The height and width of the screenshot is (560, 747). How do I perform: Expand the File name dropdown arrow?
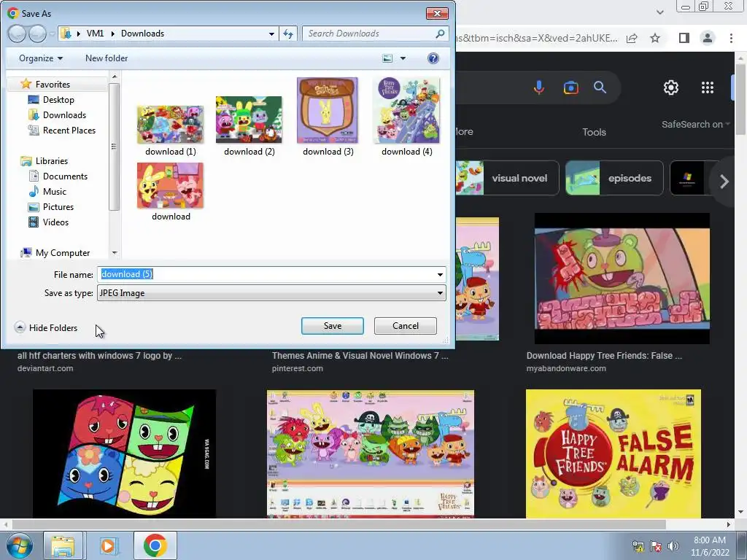(x=440, y=274)
